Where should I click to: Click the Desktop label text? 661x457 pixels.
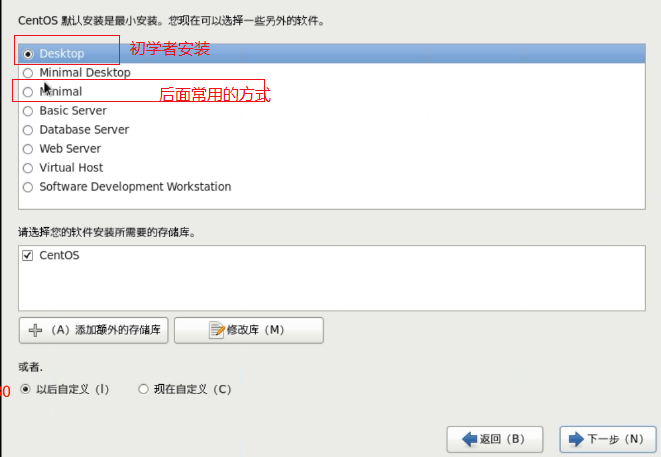(62, 54)
